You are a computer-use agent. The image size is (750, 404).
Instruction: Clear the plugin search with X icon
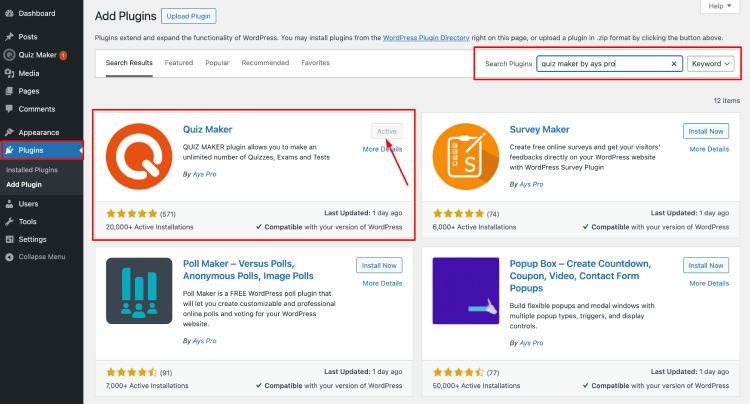tap(673, 64)
